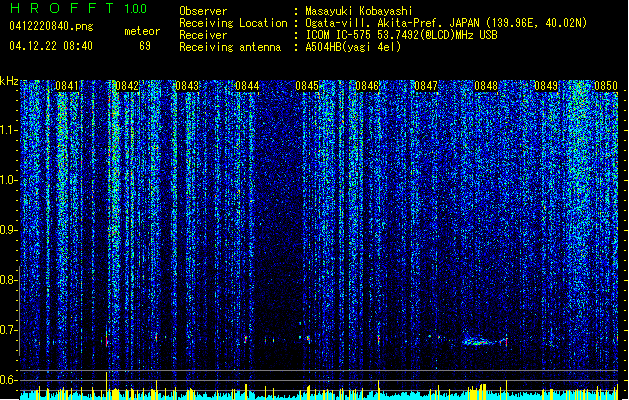
Task: Click the meteor label
Action: click(x=142, y=31)
